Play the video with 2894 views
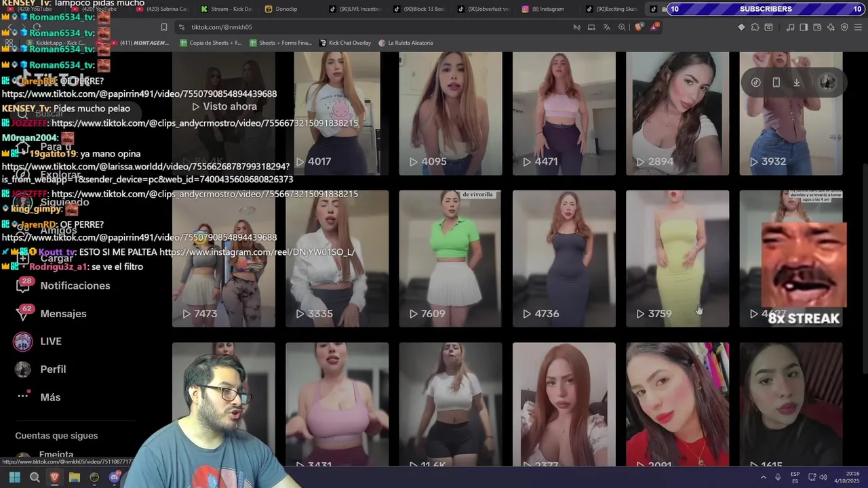The image size is (868, 488). 677,114
